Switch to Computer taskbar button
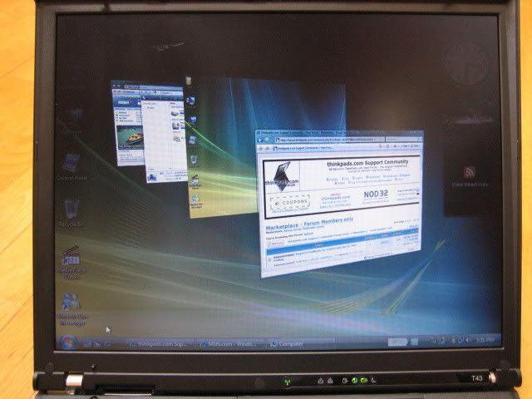532x399 pixels. point(301,343)
